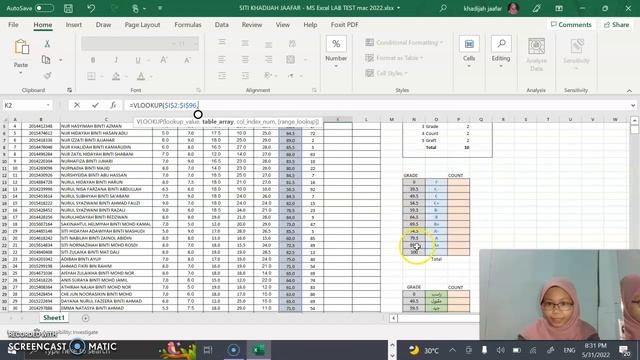
Task: Open the Clipboard dialog launcher
Action: pos(69,90)
